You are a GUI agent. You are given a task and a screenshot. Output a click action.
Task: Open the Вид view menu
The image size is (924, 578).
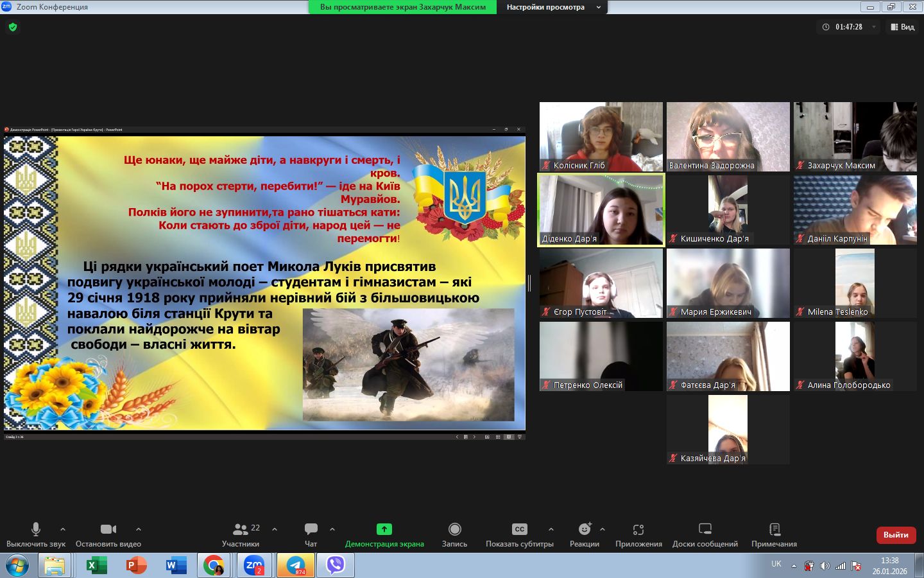click(x=902, y=27)
